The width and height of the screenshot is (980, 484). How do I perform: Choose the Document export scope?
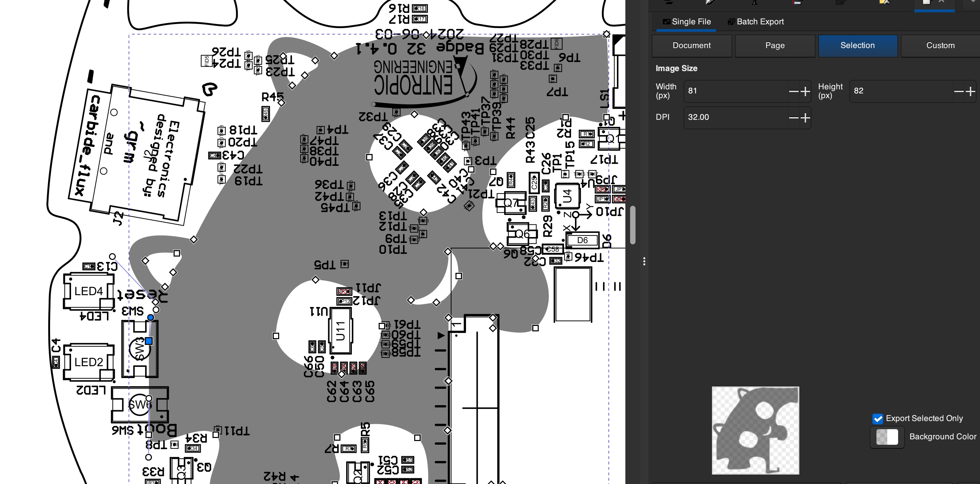coord(691,45)
